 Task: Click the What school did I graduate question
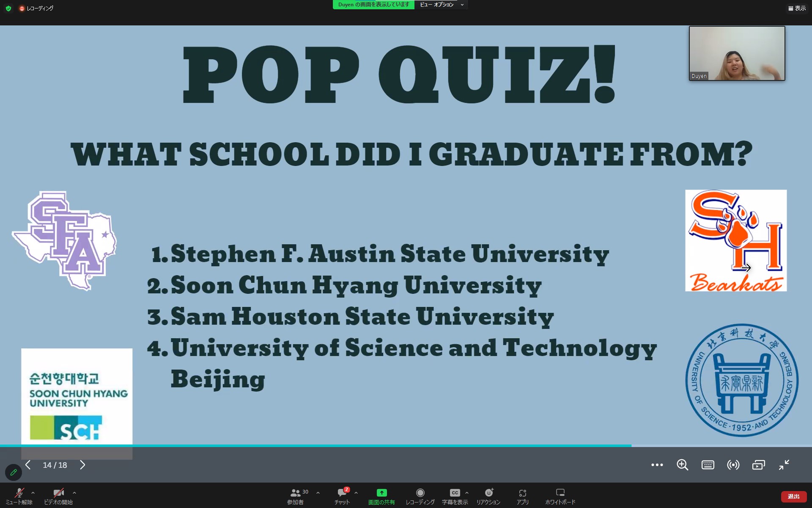pos(411,154)
